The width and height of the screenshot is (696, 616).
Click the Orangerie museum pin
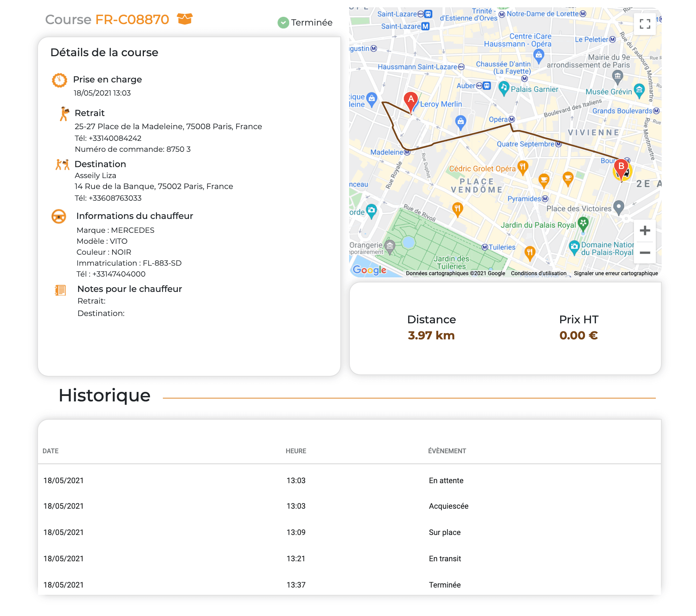pos(390,247)
